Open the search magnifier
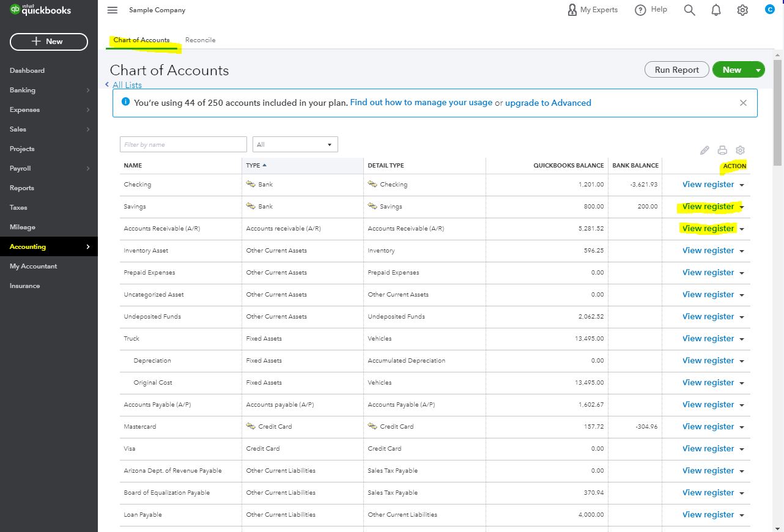This screenshot has height=532, width=784. (689, 10)
